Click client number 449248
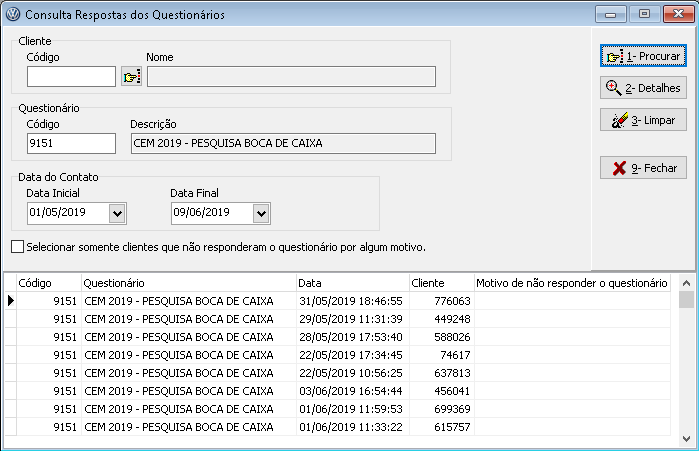This screenshot has width=699, height=451. pyautogui.click(x=452, y=319)
